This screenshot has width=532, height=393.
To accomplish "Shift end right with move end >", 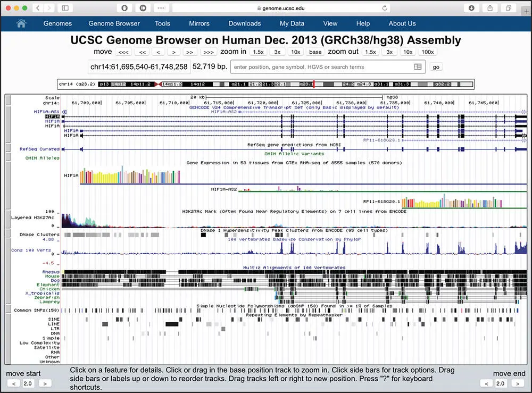I will click(x=518, y=383).
